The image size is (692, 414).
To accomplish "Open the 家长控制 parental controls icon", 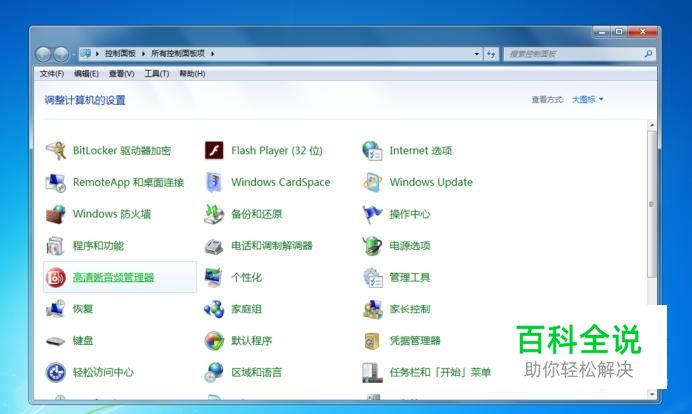I will pos(372,309).
